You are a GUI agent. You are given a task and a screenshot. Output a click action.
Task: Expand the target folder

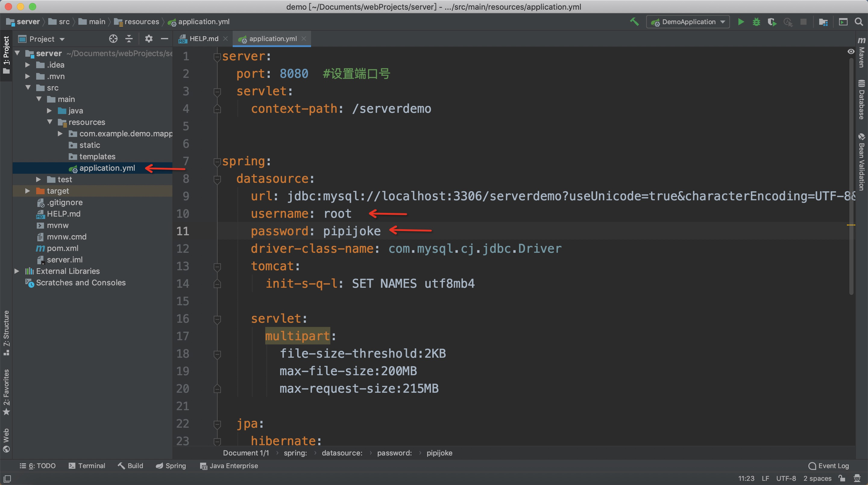tap(28, 191)
